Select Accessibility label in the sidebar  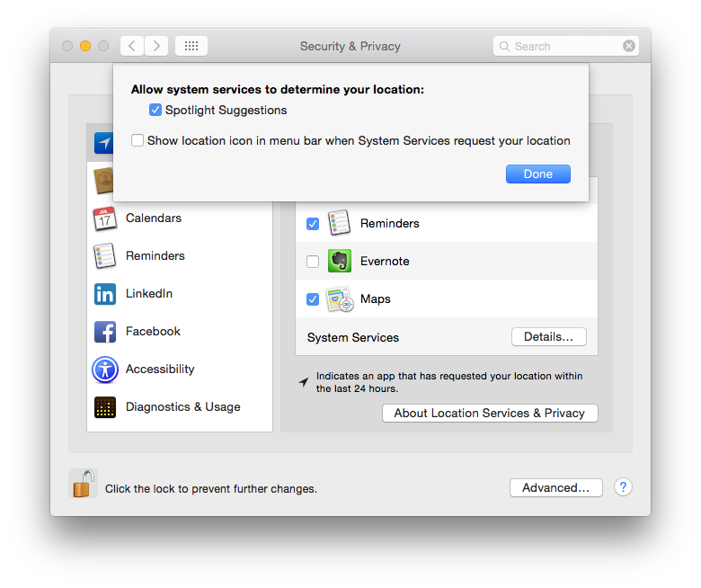coord(160,370)
